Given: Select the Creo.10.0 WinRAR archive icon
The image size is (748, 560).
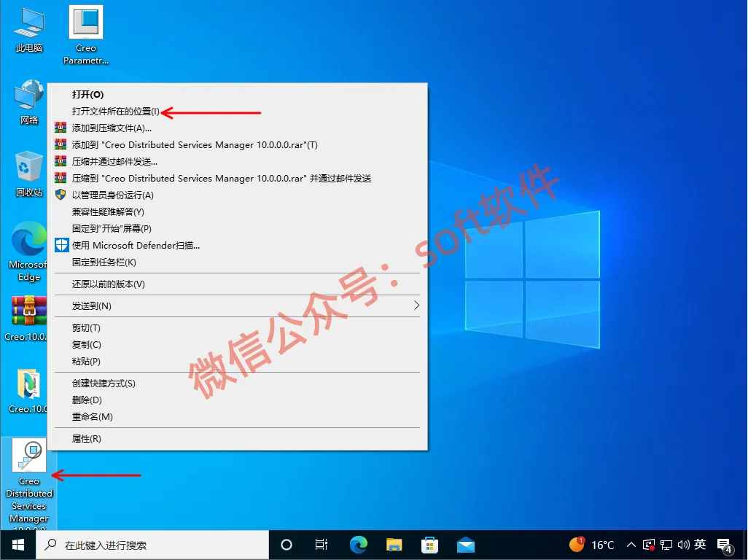Looking at the screenshot, I should [28, 319].
